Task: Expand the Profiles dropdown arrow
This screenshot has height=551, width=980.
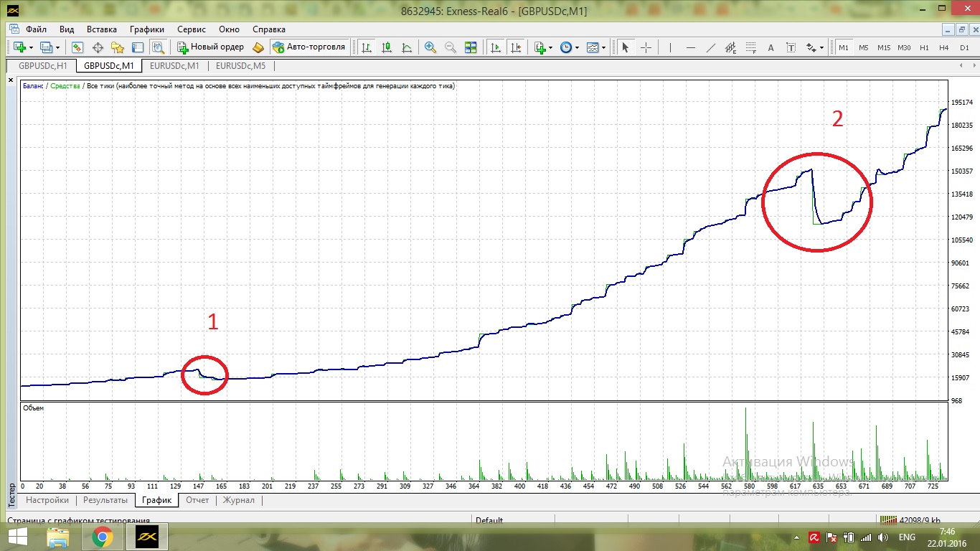Action: (58, 47)
